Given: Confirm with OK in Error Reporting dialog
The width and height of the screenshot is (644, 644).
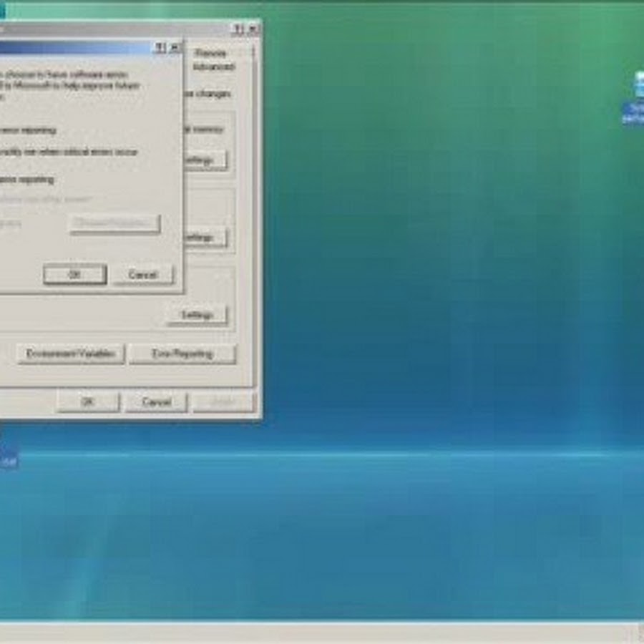Looking at the screenshot, I should tap(74, 275).
